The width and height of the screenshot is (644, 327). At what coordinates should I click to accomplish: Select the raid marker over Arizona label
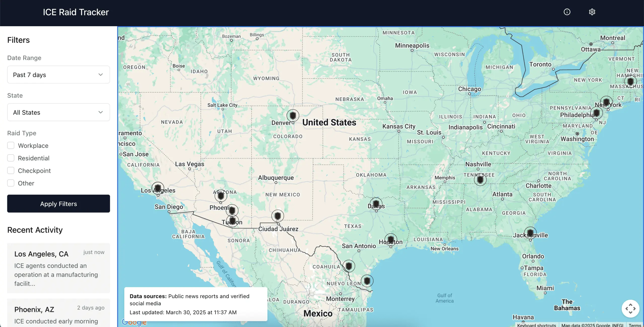pyautogui.click(x=221, y=196)
